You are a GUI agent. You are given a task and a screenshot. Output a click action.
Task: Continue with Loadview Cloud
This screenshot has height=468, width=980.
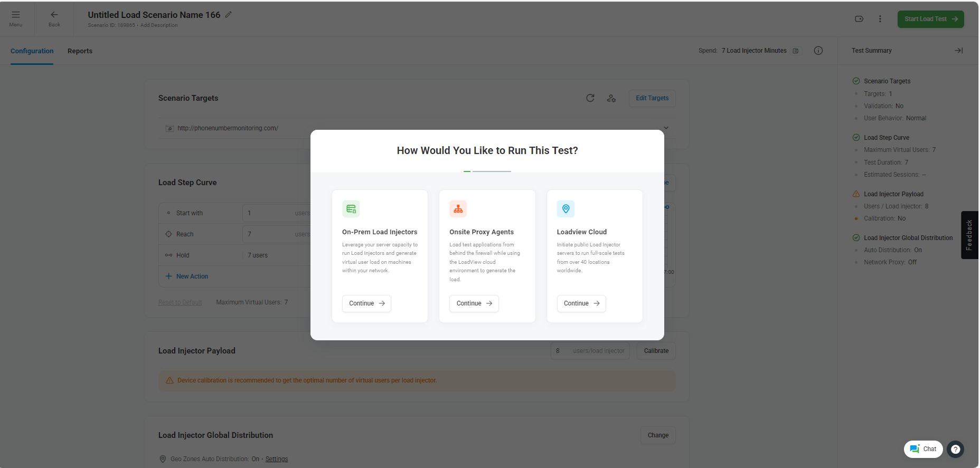tap(581, 303)
